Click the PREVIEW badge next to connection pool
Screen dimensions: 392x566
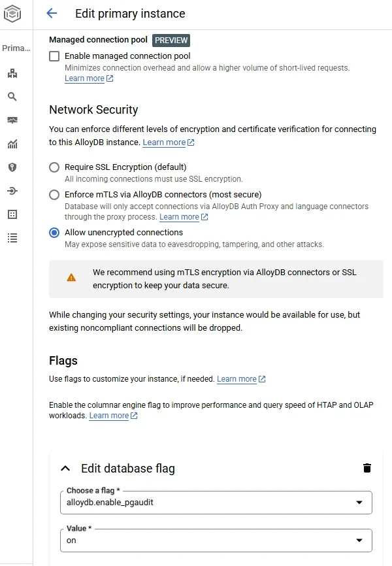(x=171, y=40)
